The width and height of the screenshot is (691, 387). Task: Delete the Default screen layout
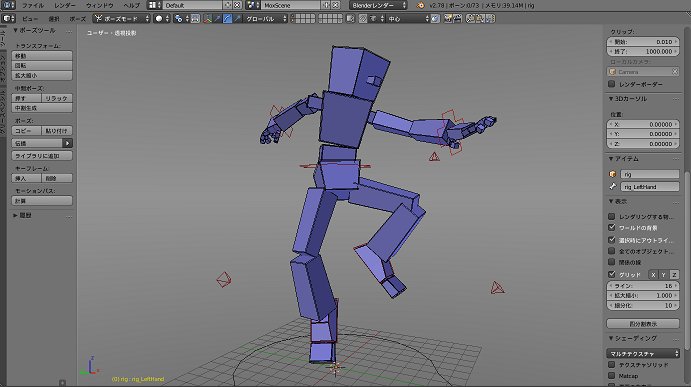[x=237, y=5]
